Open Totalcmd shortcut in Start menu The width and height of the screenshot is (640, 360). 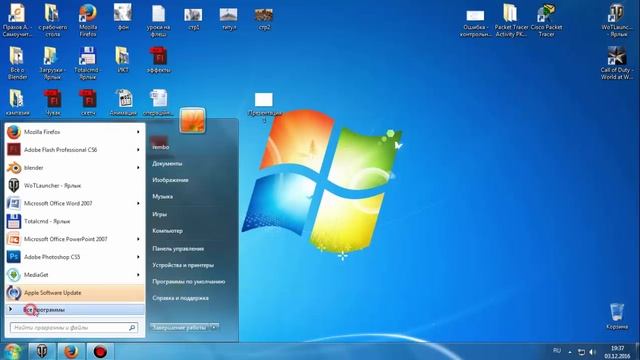coord(75,221)
